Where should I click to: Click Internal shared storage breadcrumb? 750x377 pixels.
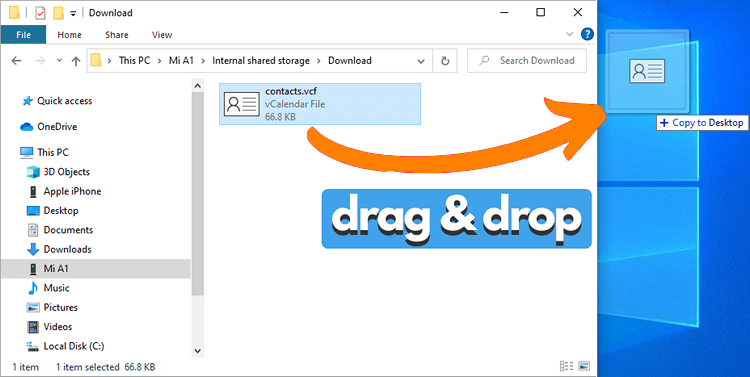(261, 61)
